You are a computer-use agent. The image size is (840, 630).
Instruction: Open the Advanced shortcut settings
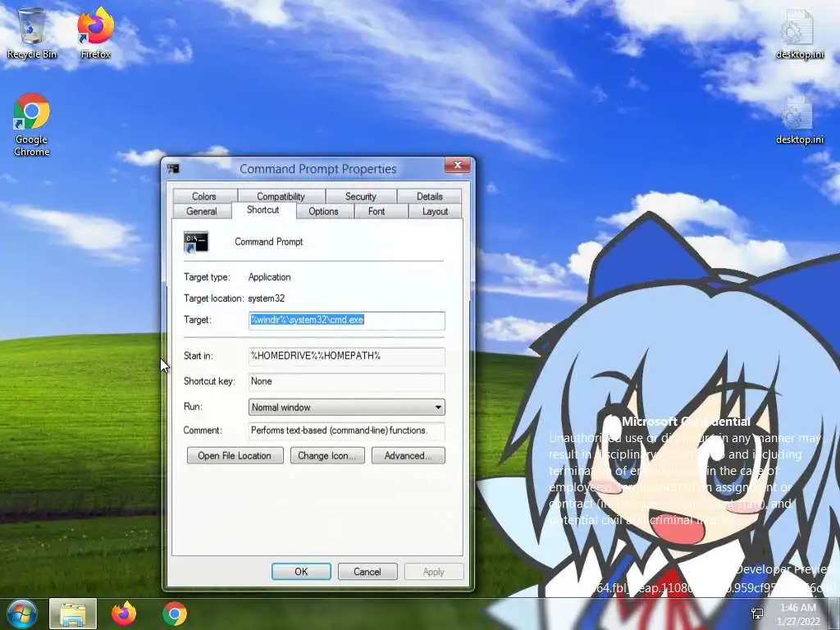coord(409,456)
